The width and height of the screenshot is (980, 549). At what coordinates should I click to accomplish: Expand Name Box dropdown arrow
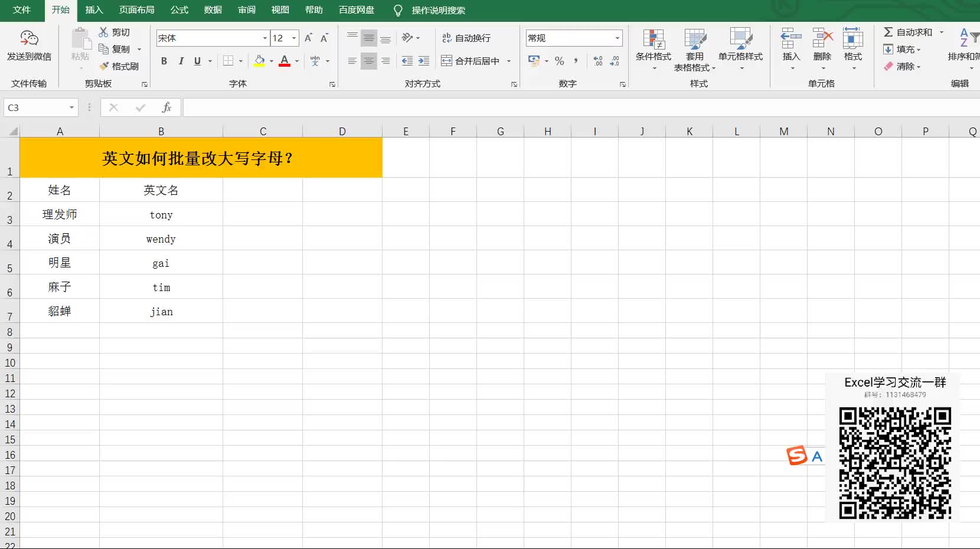pos(71,107)
